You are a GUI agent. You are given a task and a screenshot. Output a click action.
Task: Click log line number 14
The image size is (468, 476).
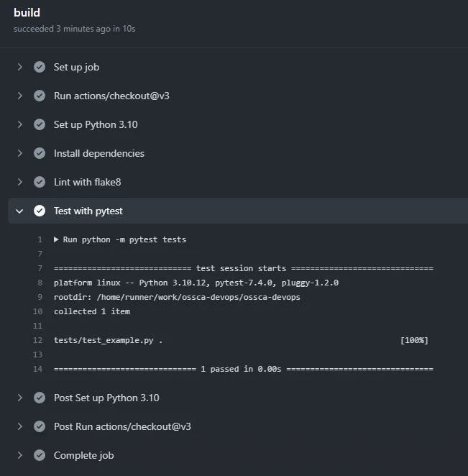[37, 369]
